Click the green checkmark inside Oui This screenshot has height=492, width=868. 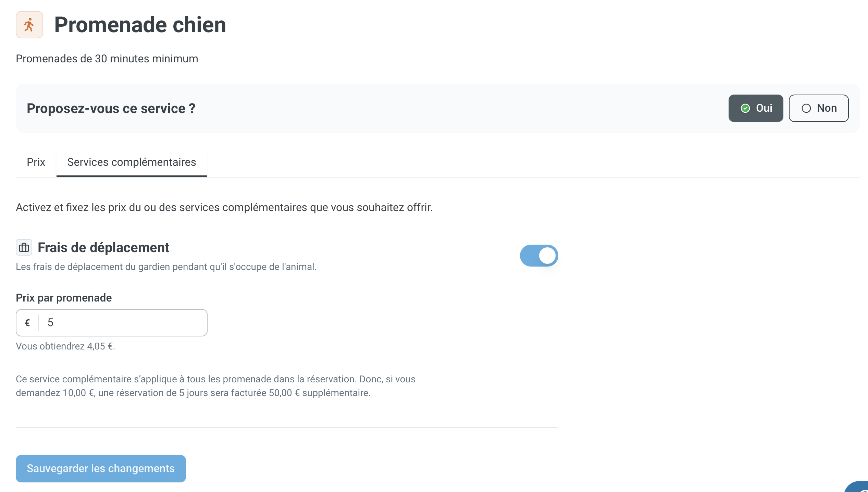point(745,108)
